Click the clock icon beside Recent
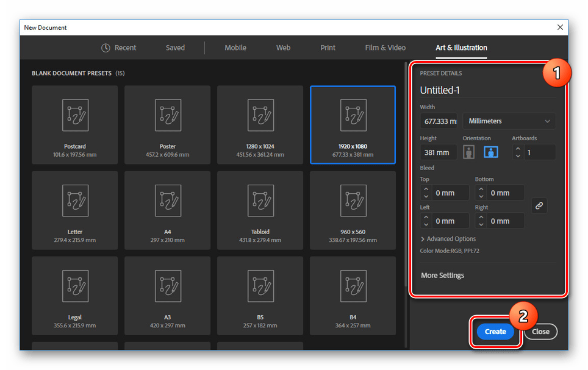 (x=106, y=48)
